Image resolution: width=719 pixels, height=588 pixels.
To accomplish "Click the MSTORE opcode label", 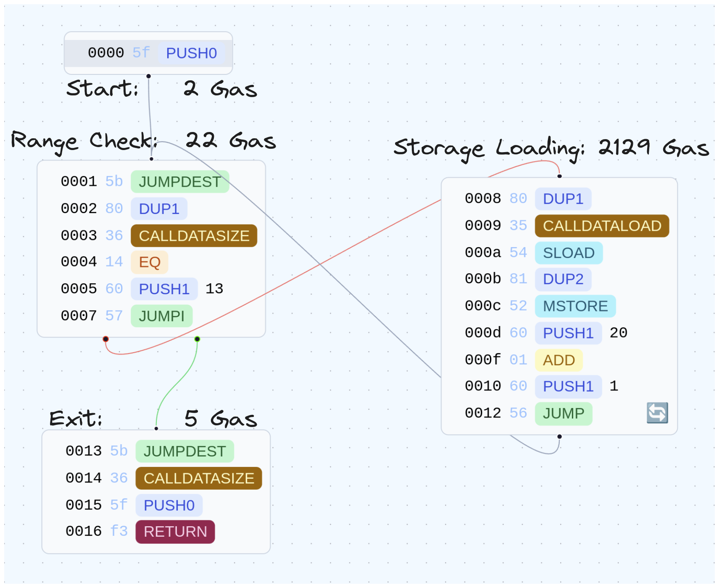I will 575,306.
